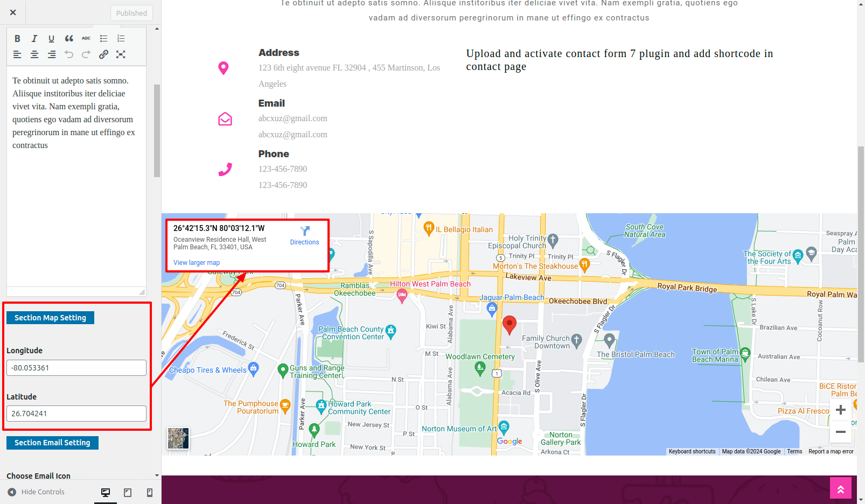
Task: Switch to tablet preview
Action: pyautogui.click(x=128, y=492)
